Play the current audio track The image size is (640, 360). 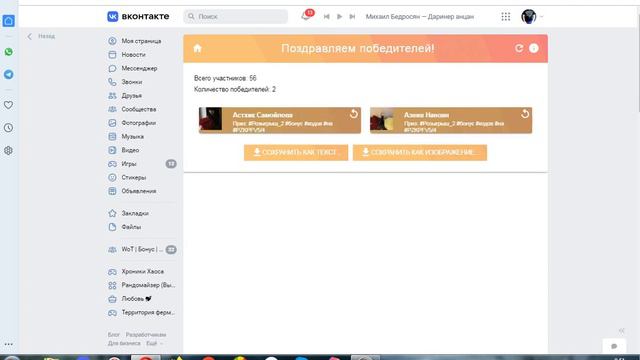tap(339, 17)
